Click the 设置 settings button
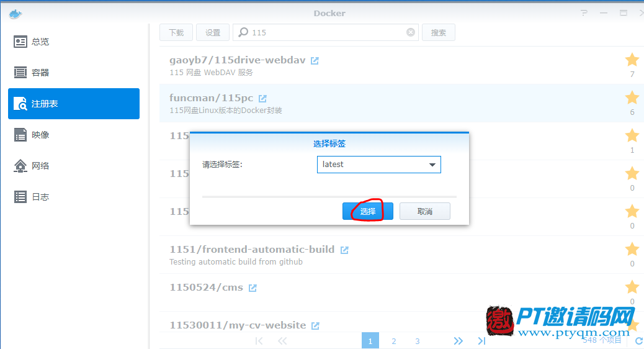644x349 pixels. tap(213, 32)
